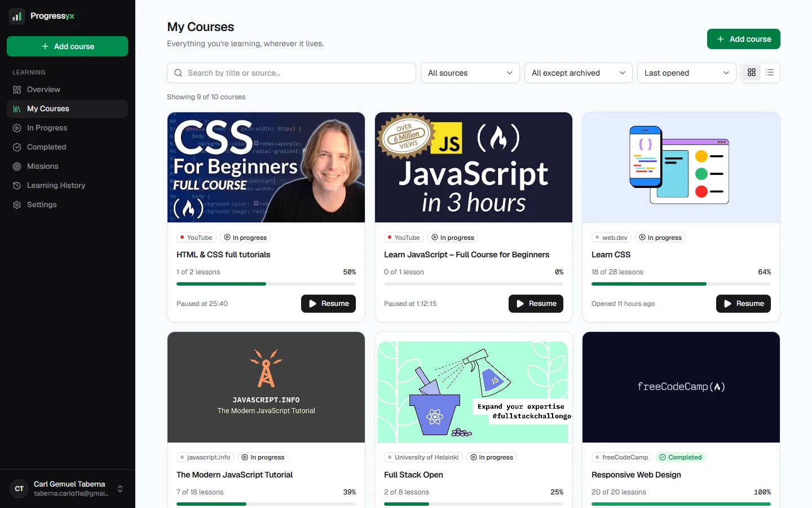
Task: Open the All sources dropdown
Action: [x=470, y=73]
